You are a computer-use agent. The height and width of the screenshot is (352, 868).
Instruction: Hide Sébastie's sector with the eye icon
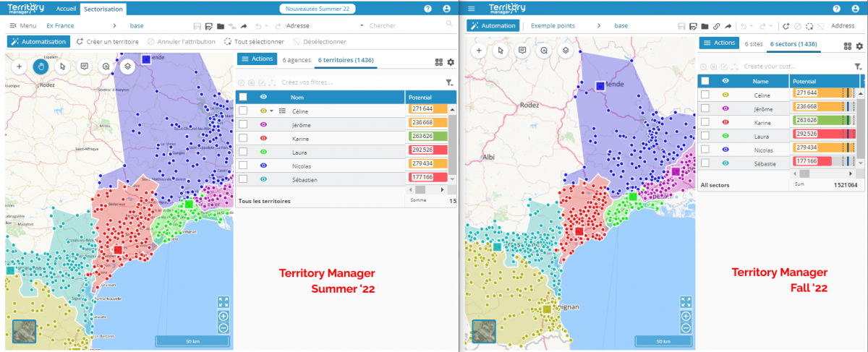726,163
